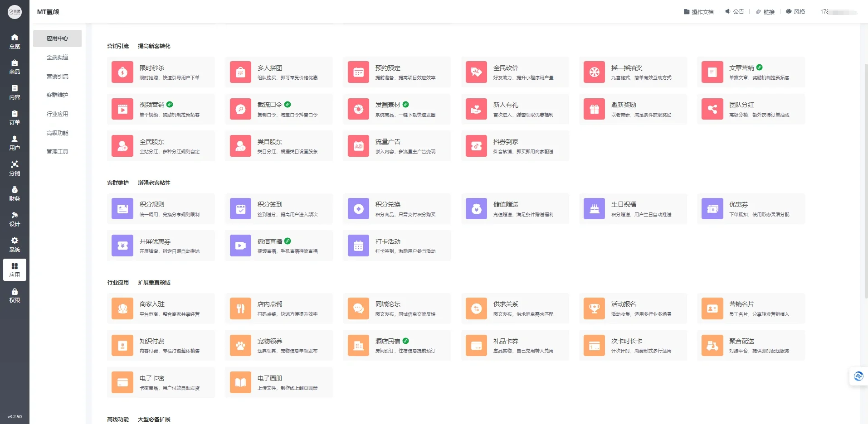Open the user account dropdown at top right
868x424 pixels.
839,12
